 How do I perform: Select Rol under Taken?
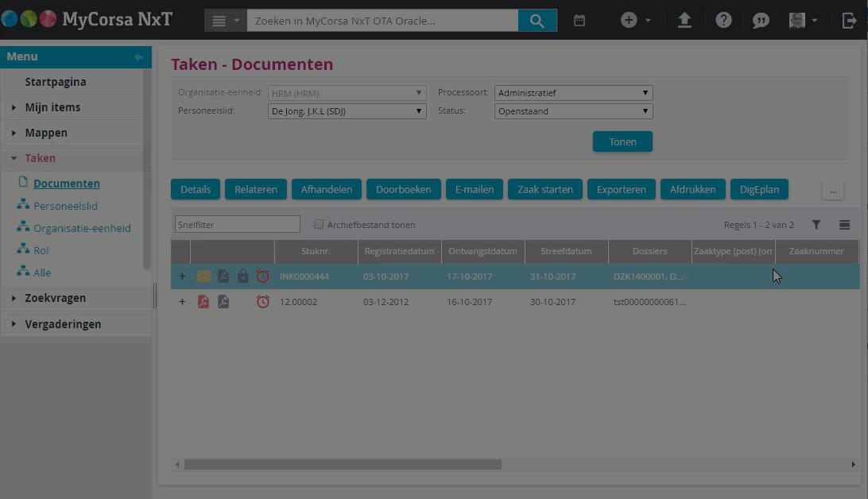(41, 250)
